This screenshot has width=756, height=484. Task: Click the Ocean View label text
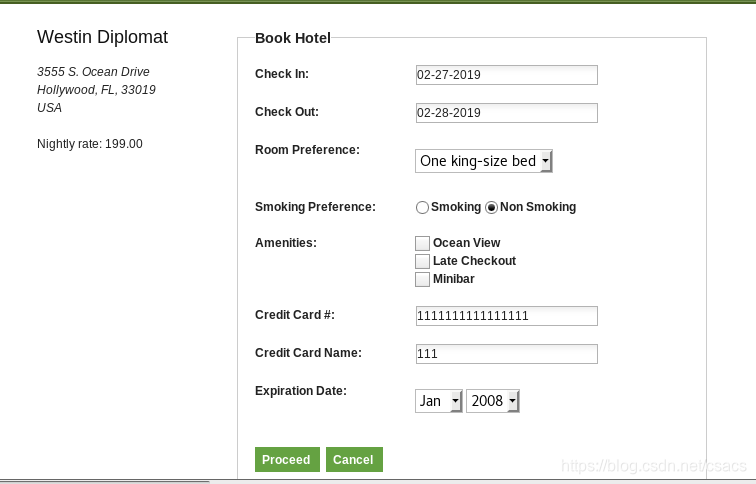click(x=466, y=243)
